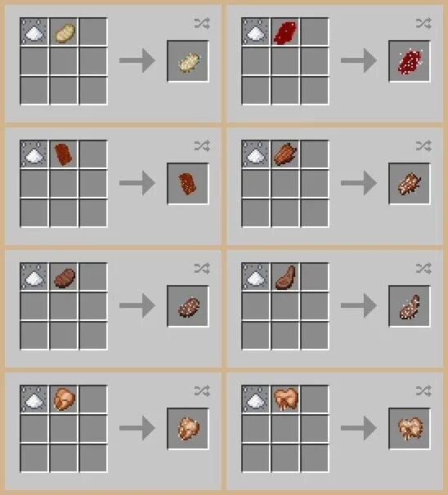This screenshot has width=448, height=495.
Task: Select the cooked porkchop ingredient slab
Action: (x=64, y=154)
